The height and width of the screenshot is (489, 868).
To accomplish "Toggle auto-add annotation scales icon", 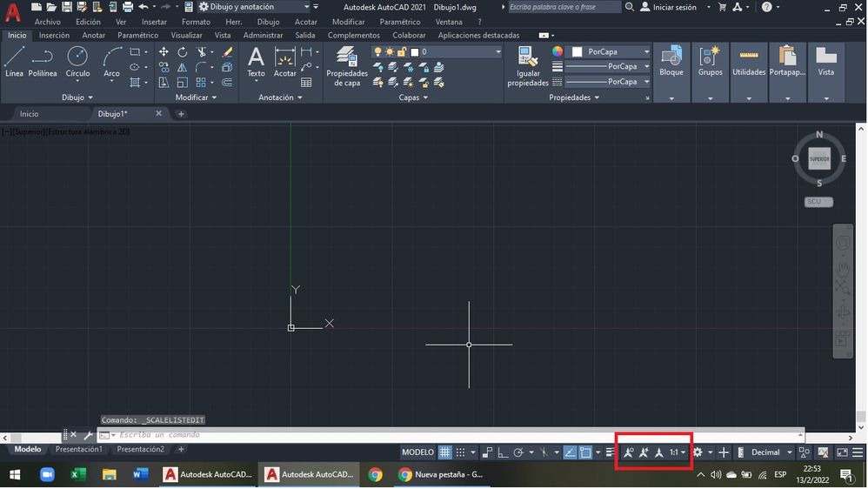I will (x=644, y=452).
